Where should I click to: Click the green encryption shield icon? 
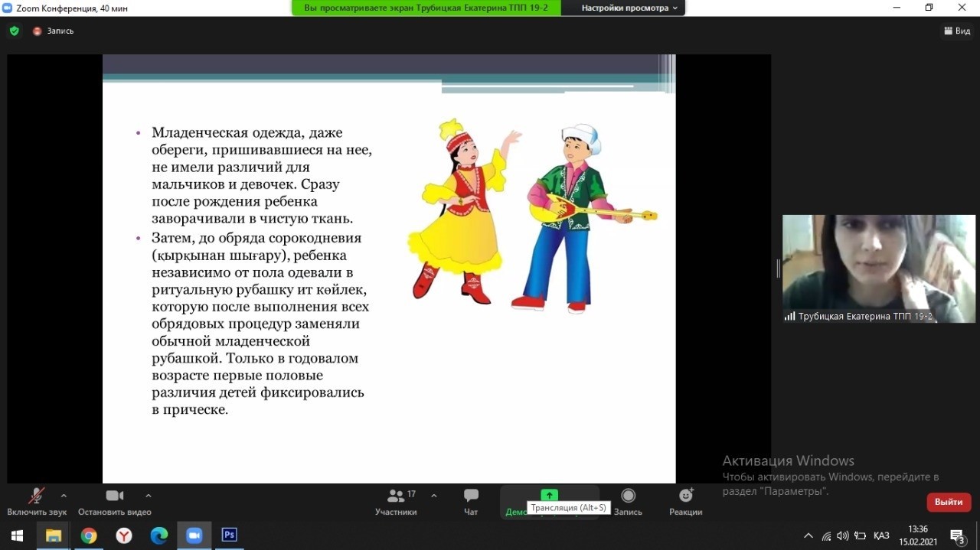click(x=14, y=31)
